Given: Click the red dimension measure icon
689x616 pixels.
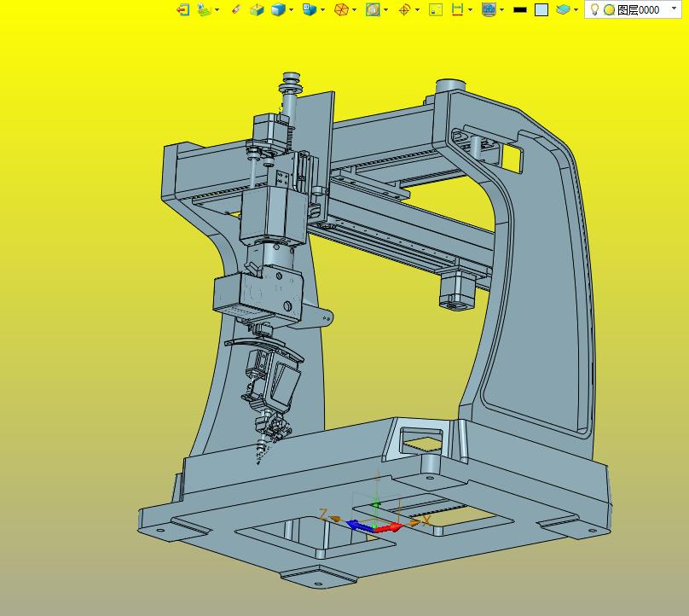Looking at the screenshot, I should (457, 9).
